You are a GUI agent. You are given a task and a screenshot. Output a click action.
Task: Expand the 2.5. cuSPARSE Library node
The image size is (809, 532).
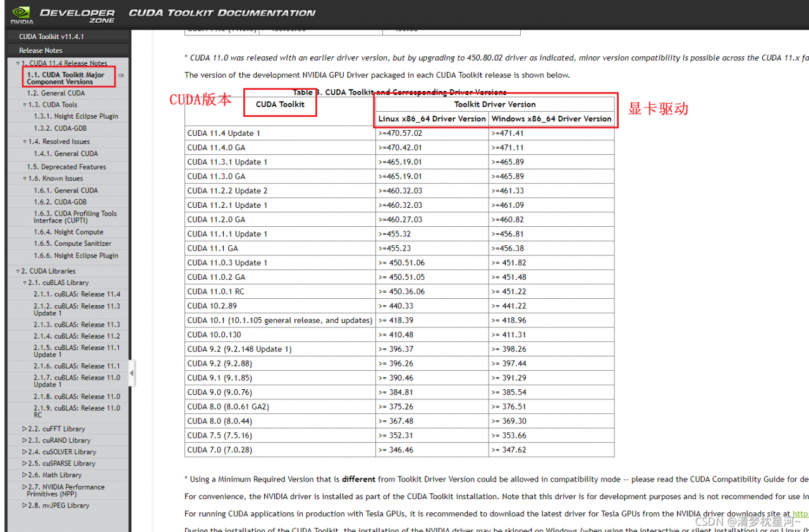pos(25,463)
